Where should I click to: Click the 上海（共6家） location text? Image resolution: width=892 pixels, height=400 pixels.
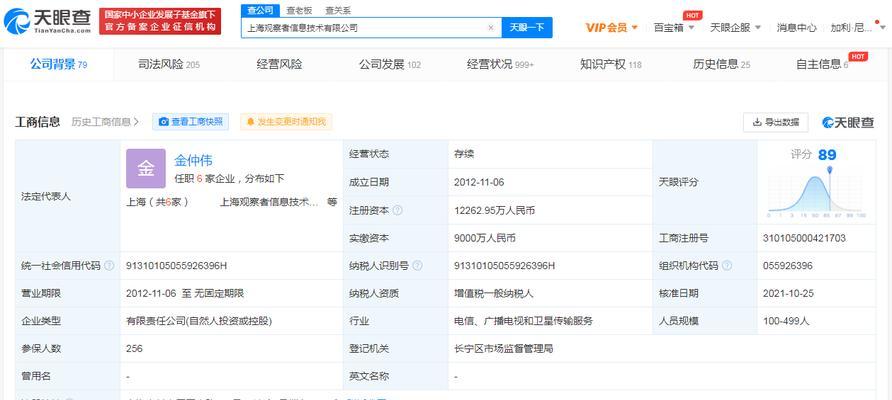click(x=158, y=202)
